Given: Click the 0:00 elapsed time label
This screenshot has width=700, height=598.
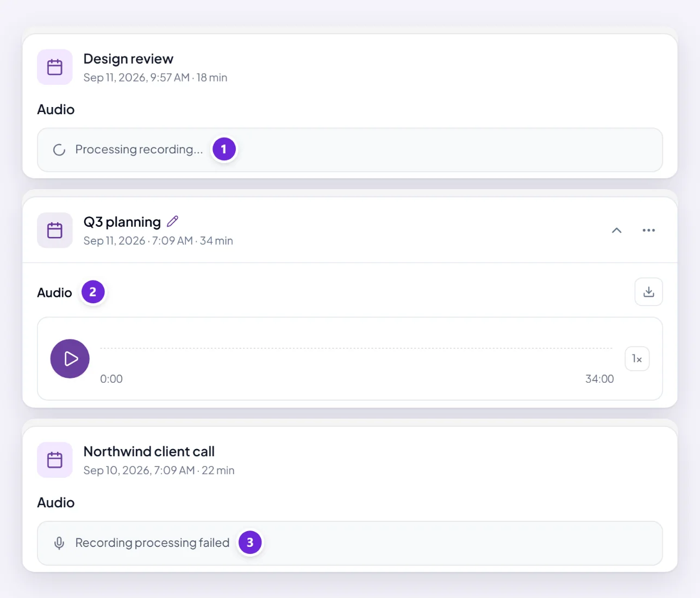Looking at the screenshot, I should [x=111, y=379].
